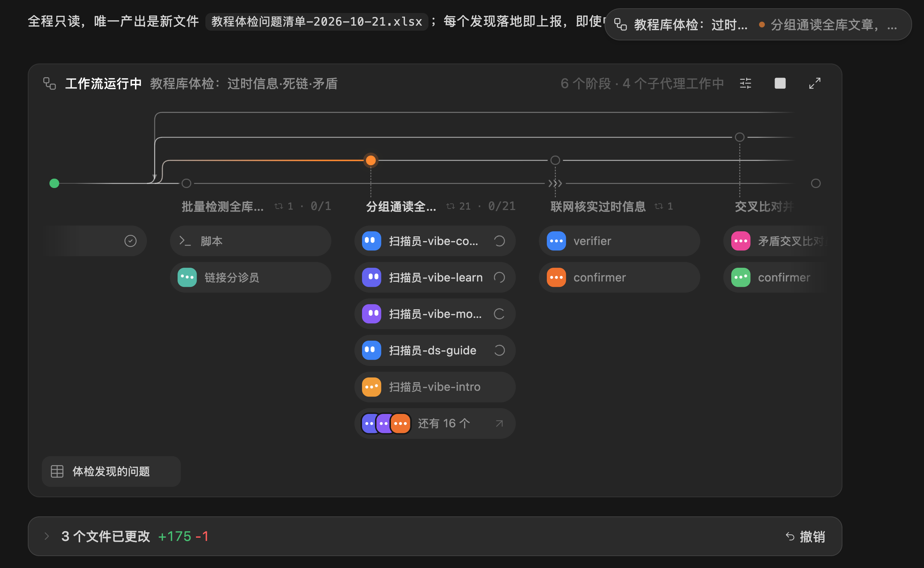
Task: Open the workflow settings sliders icon
Action: (745, 83)
